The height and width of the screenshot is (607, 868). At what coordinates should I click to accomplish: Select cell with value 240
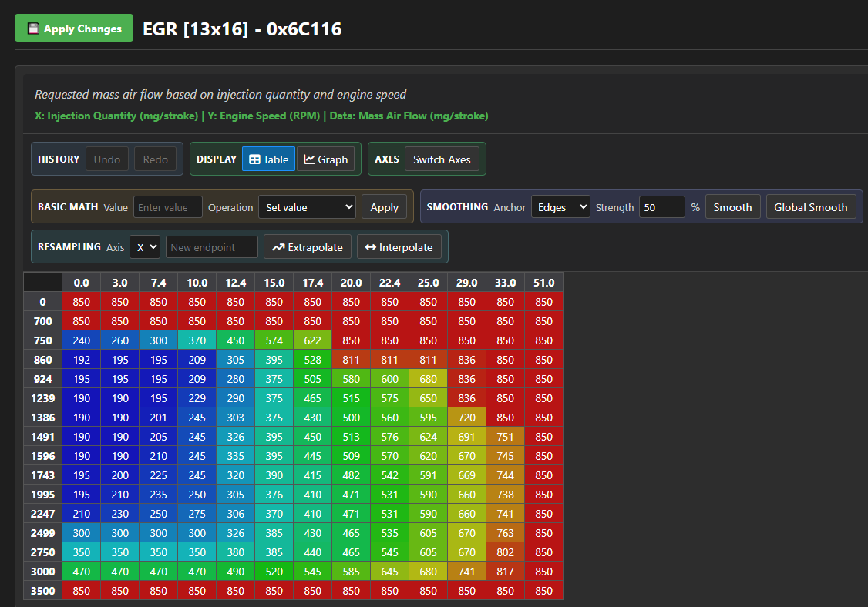click(82, 340)
